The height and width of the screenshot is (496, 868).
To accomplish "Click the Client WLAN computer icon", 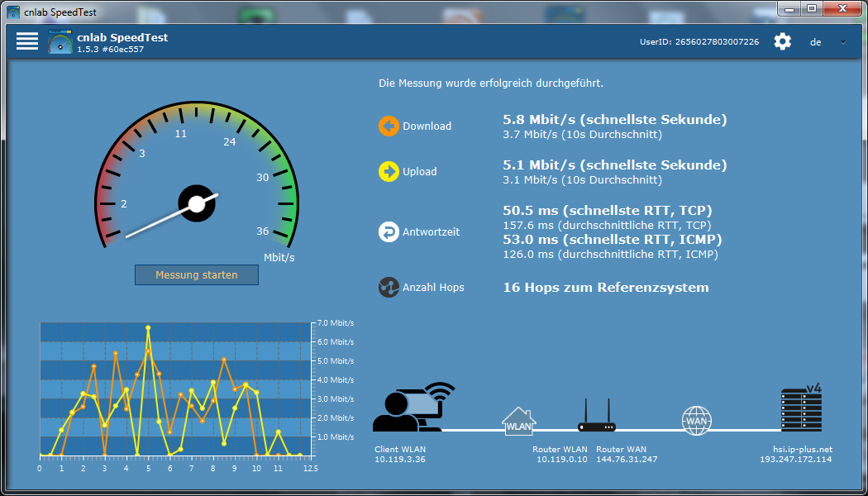I will click(413, 407).
